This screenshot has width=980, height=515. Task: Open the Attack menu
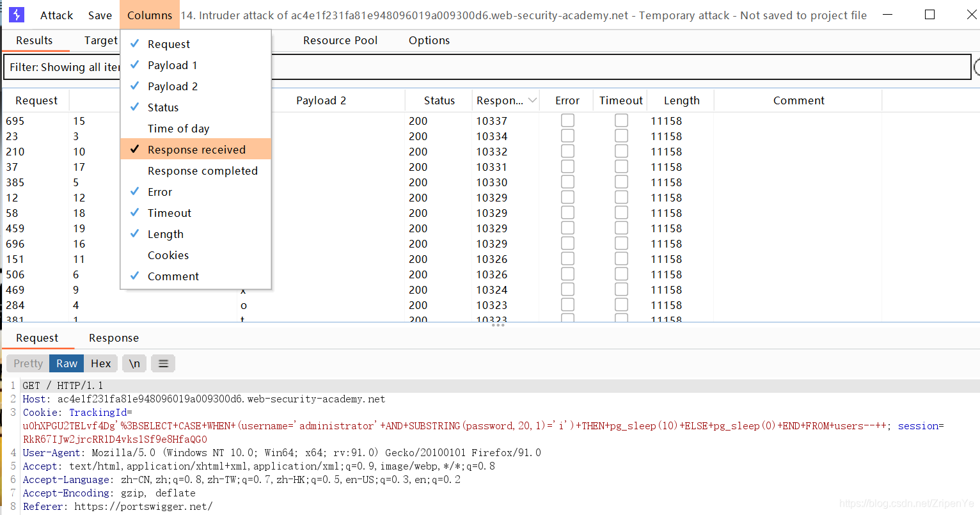tap(56, 15)
